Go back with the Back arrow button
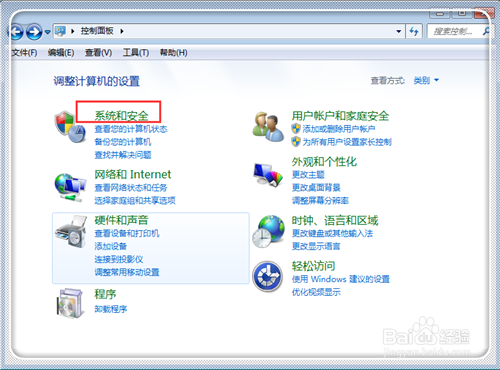Screen dimensions: 500x370 (x=16, y=32)
